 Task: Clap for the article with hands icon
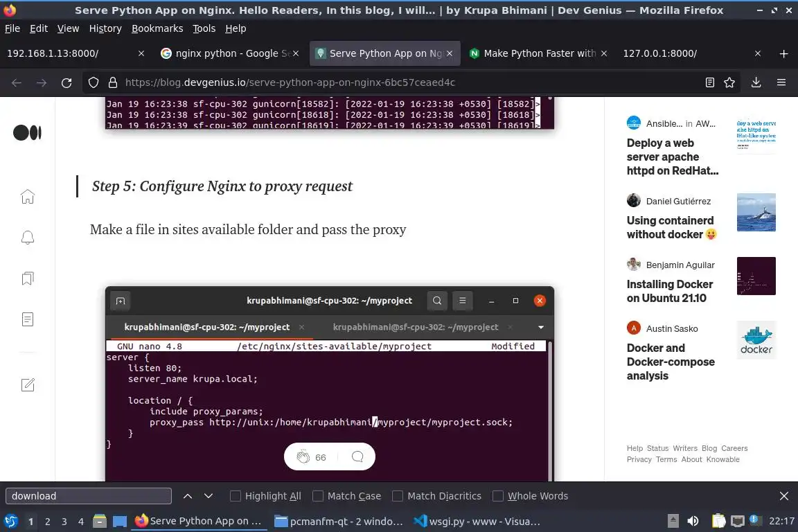303,457
